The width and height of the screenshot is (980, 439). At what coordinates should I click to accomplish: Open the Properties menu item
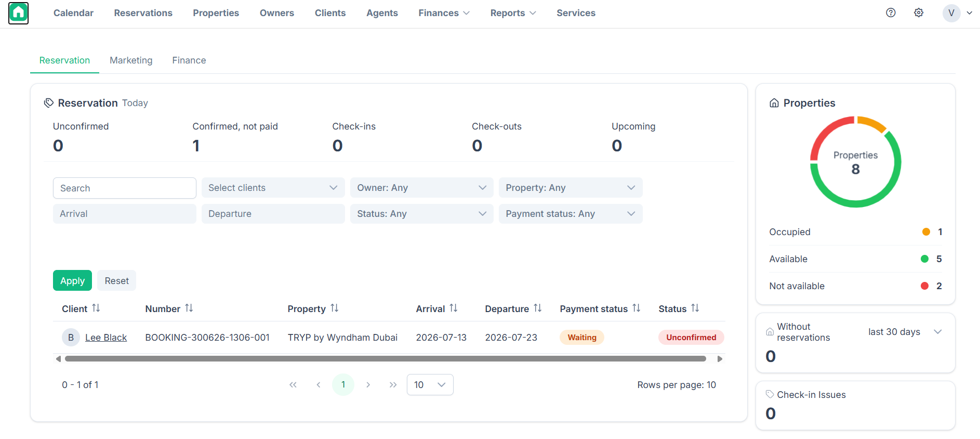pos(216,13)
